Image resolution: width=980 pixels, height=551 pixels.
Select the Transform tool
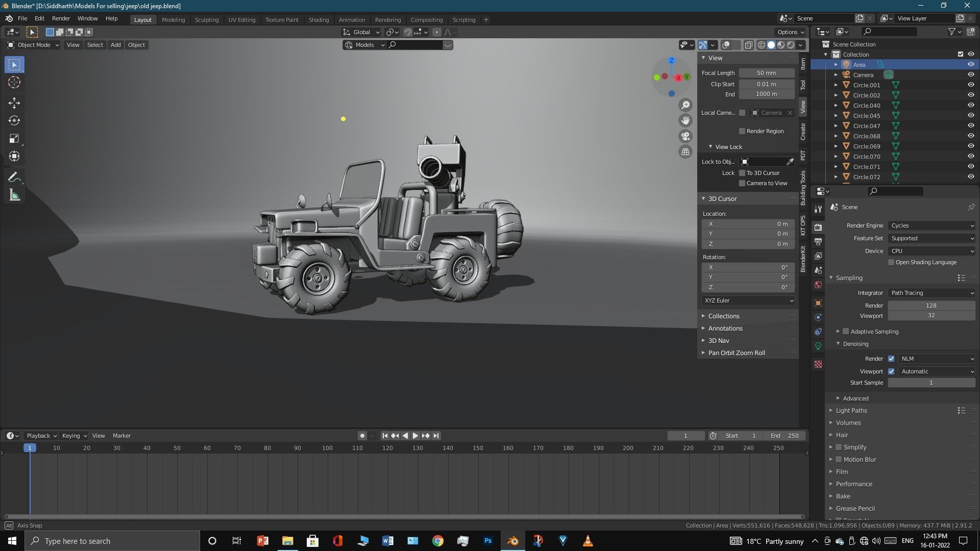14,156
